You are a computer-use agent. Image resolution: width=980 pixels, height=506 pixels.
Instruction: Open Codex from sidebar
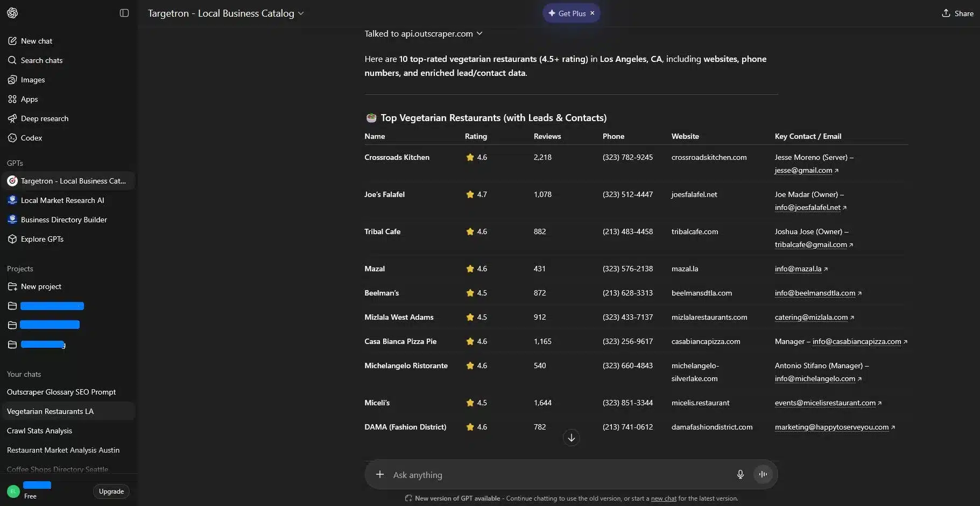click(31, 138)
